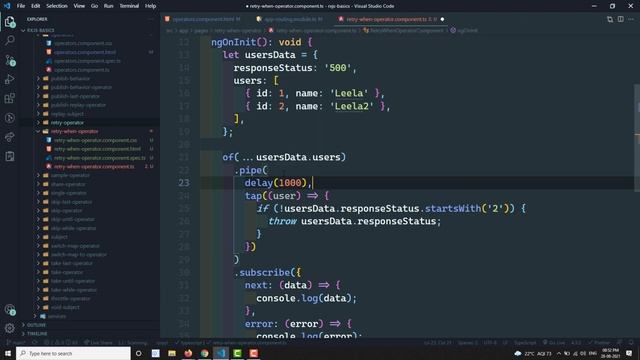
Task: Switch to operators.component.html tab
Action: pos(203,19)
